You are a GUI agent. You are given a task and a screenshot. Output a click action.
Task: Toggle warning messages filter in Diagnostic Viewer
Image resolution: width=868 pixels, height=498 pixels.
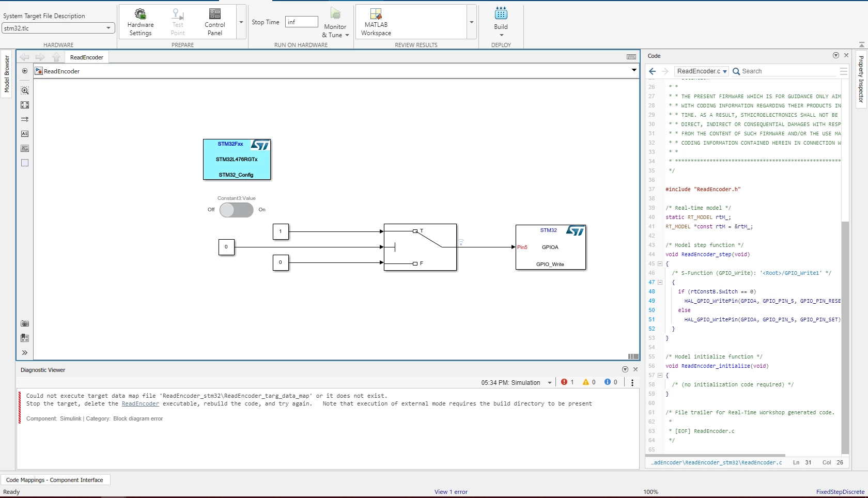pos(589,382)
